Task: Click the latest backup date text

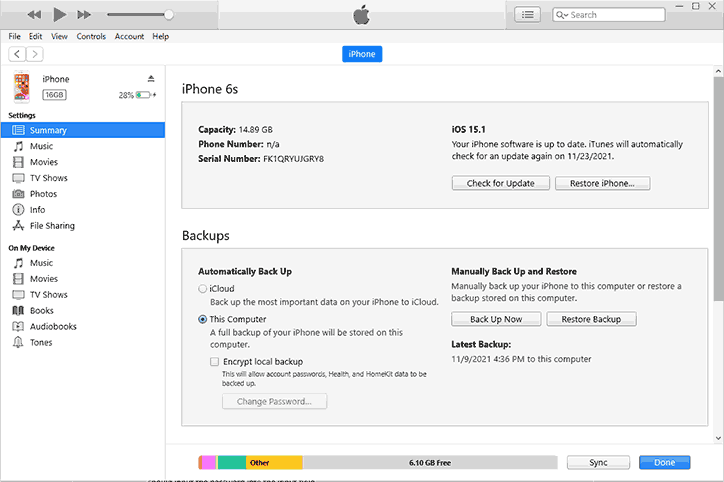Action: [x=521, y=359]
